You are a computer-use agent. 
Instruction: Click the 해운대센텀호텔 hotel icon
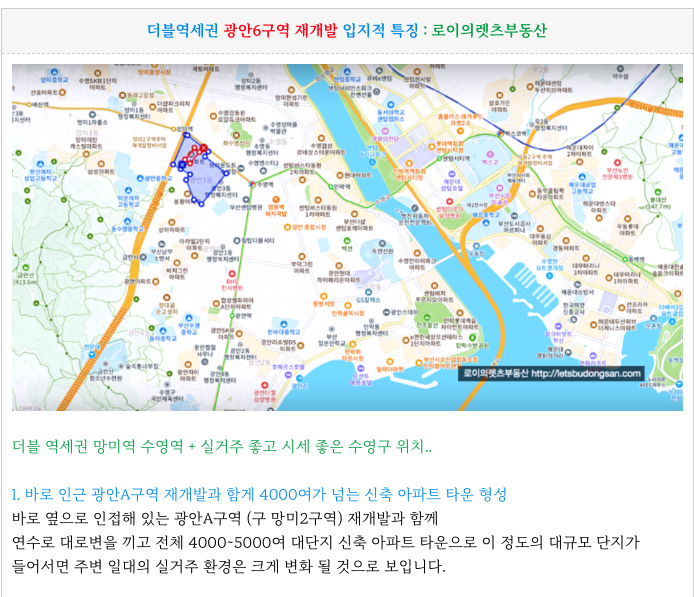(x=451, y=174)
